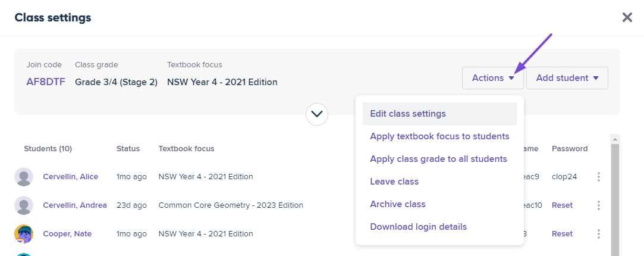
Task: Click Common Core Geometry - 2023 Edition
Action: [x=231, y=205]
